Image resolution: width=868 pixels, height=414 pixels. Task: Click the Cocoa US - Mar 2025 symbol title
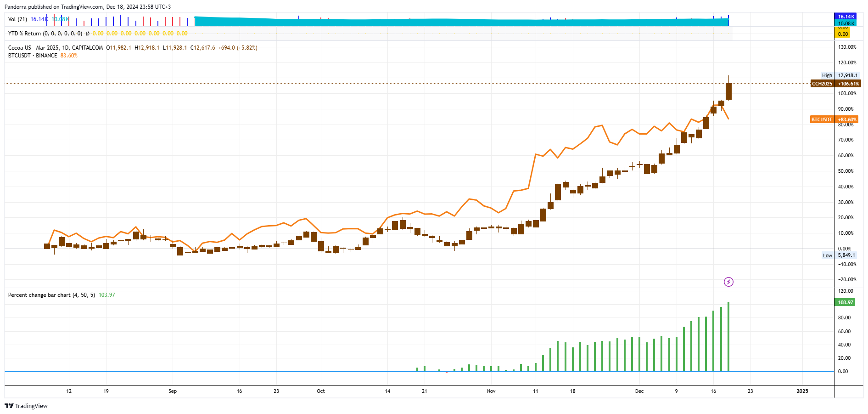coord(56,48)
